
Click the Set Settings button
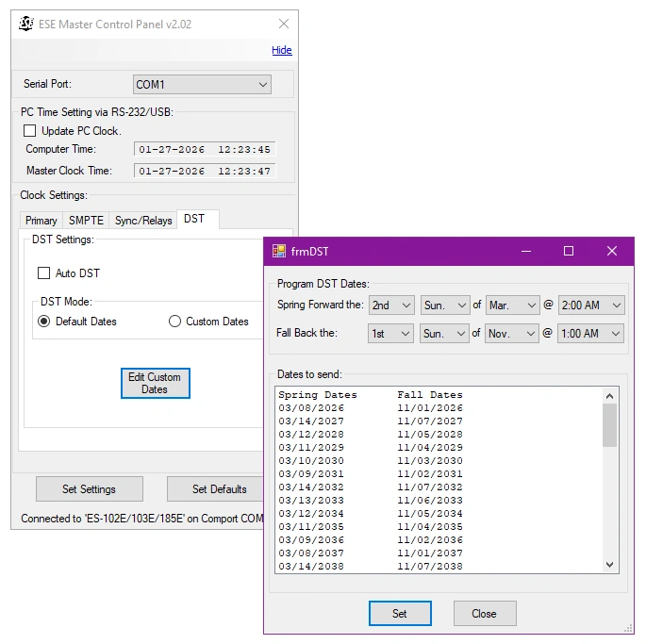point(90,489)
